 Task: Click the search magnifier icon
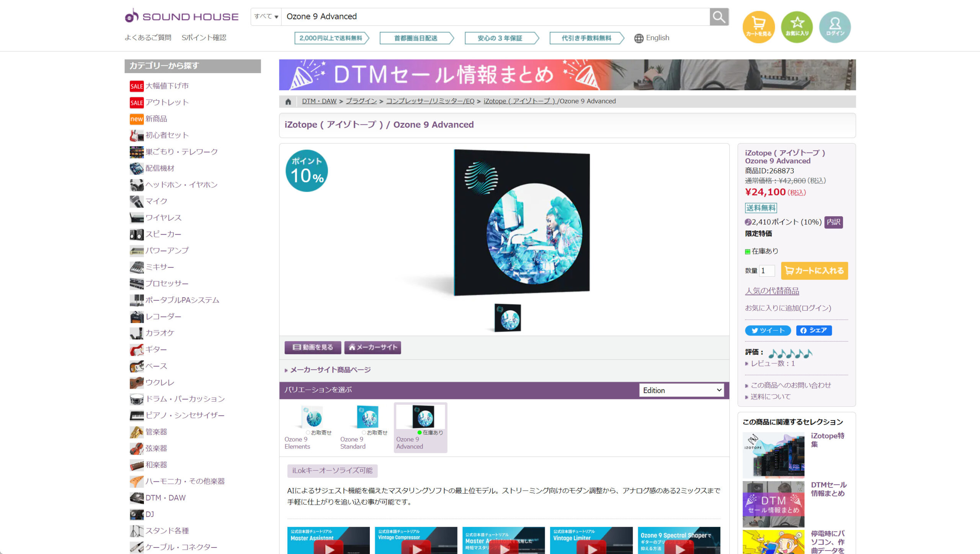click(x=719, y=17)
